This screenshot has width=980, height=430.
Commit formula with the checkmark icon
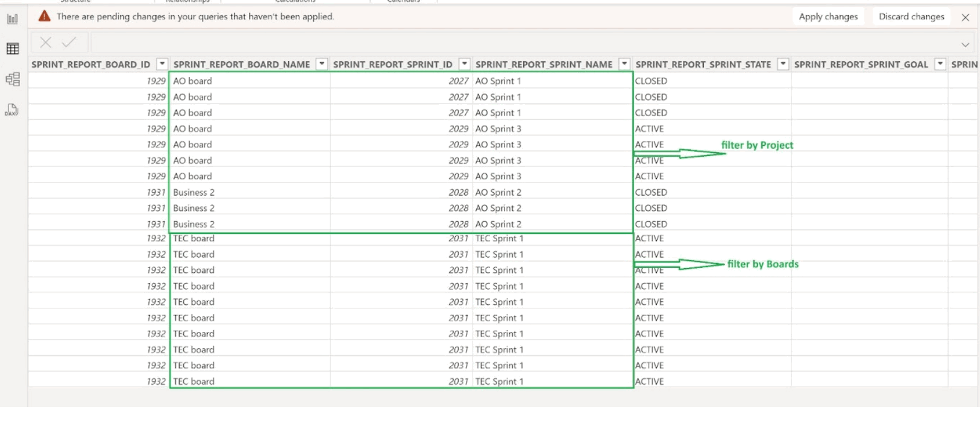[x=69, y=42]
